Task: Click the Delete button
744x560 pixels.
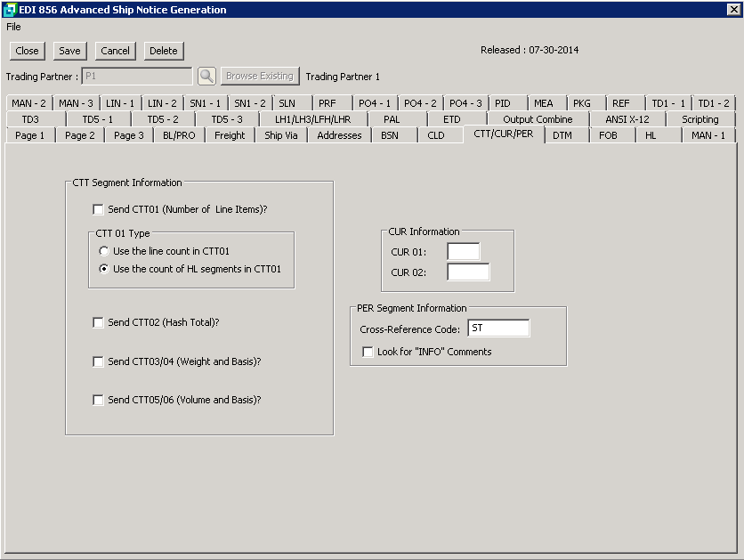Action: (163, 52)
